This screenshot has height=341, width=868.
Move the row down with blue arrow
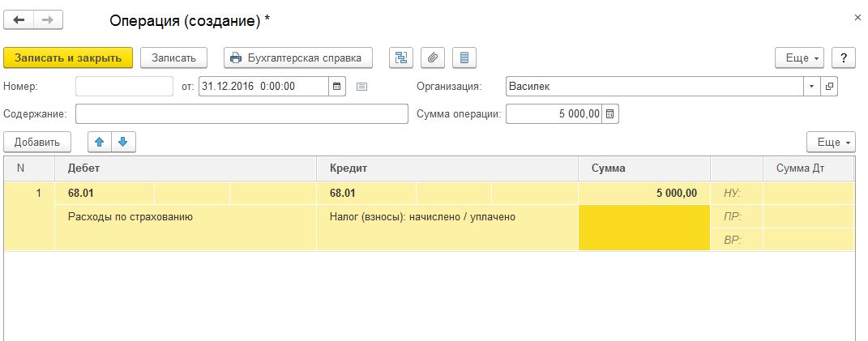(x=123, y=142)
